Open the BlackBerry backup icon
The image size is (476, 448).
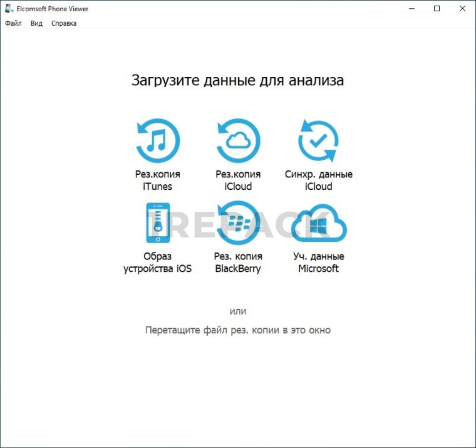[x=238, y=222]
